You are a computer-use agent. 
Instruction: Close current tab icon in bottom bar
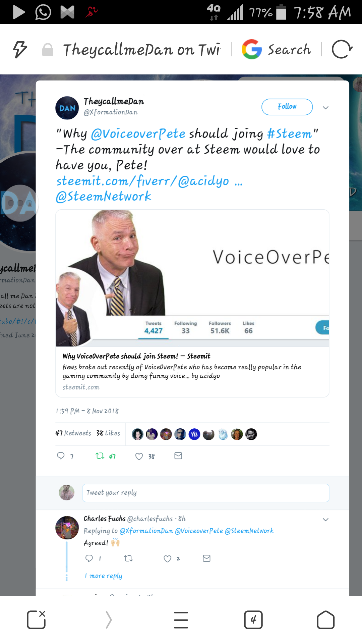pyautogui.click(x=36, y=620)
